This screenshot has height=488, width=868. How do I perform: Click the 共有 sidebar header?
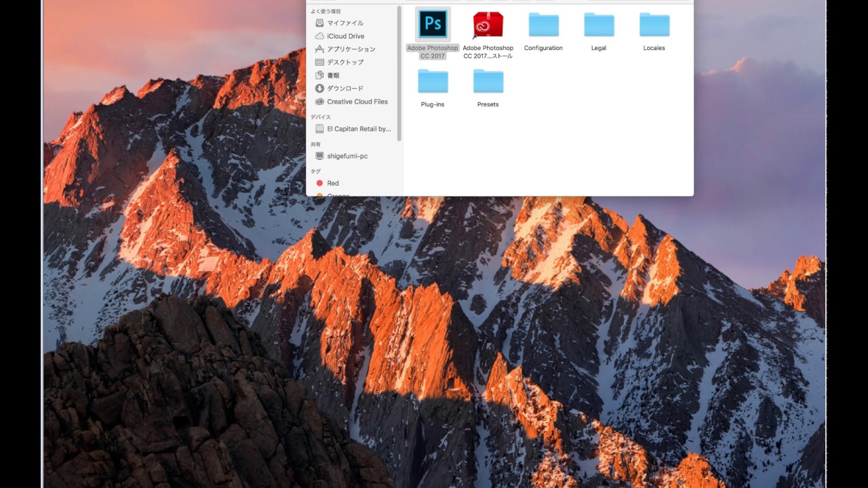(x=316, y=144)
